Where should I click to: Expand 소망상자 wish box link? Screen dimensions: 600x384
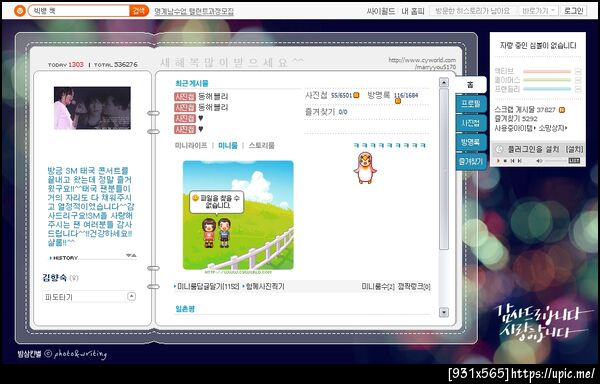[553, 129]
